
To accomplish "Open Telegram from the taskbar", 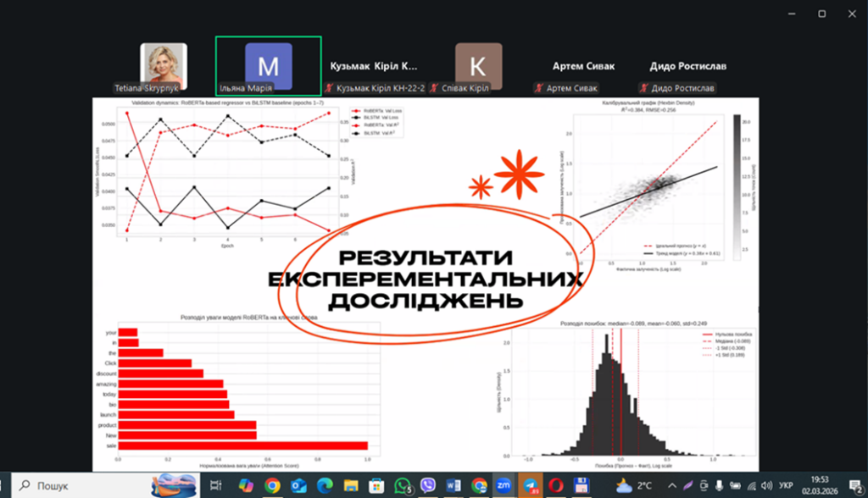I will click(x=531, y=485).
